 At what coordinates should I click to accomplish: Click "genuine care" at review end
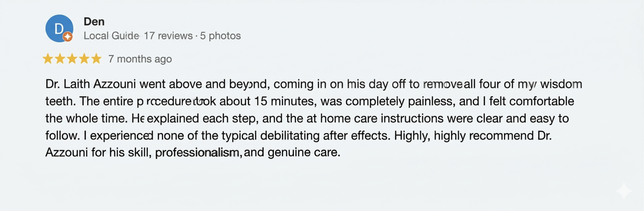pos(304,153)
